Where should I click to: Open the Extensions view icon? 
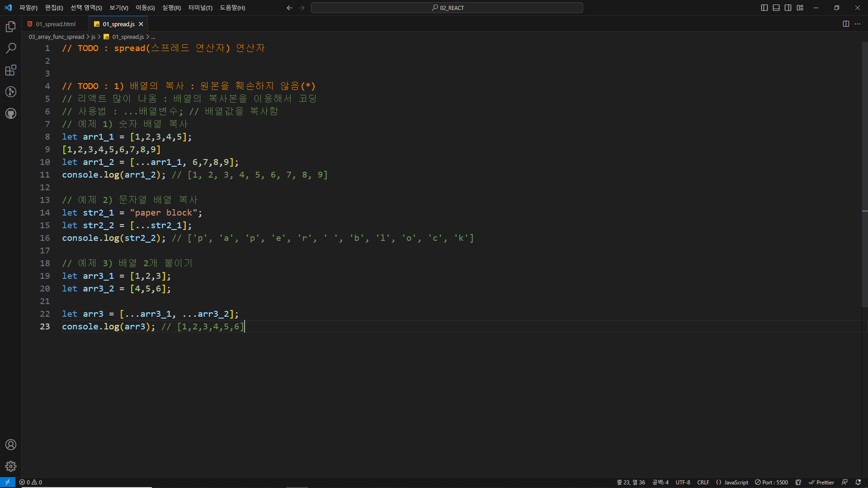pos(11,70)
